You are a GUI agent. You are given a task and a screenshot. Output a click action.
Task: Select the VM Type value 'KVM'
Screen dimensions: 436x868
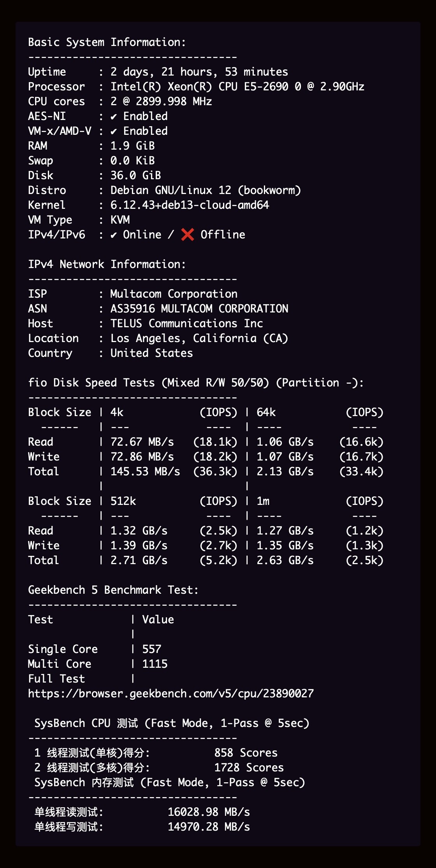point(120,220)
